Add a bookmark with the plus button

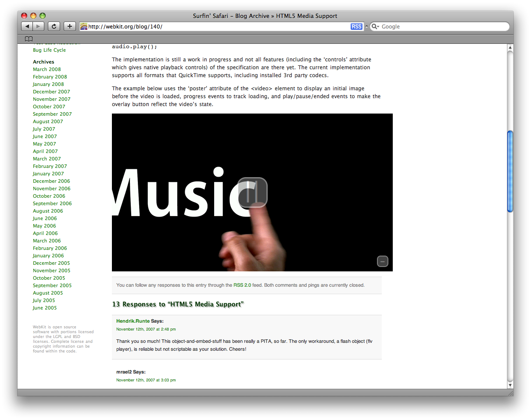tap(70, 26)
